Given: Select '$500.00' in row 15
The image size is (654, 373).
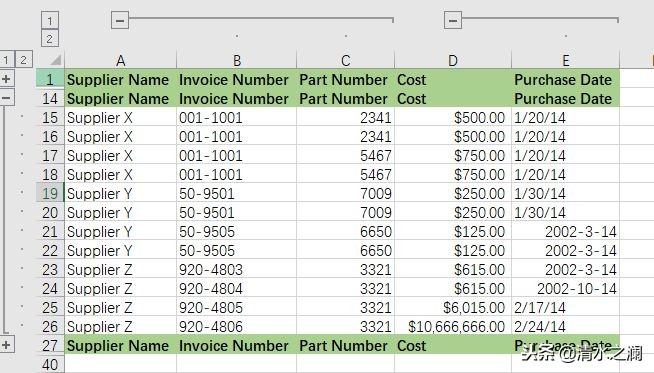Looking at the screenshot, I should (x=453, y=117).
